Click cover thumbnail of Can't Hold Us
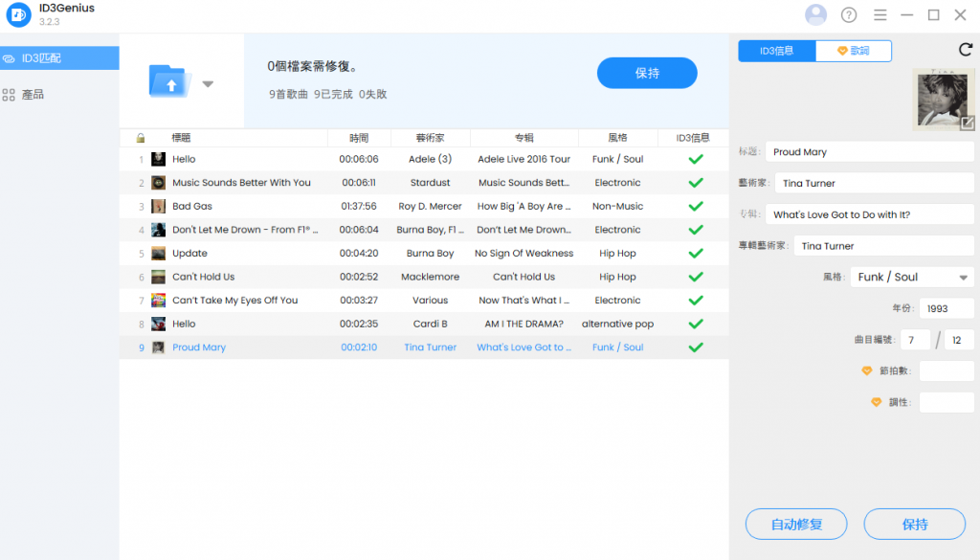Image resolution: width=980 pixels, height=560 pixels. [159, 277]
